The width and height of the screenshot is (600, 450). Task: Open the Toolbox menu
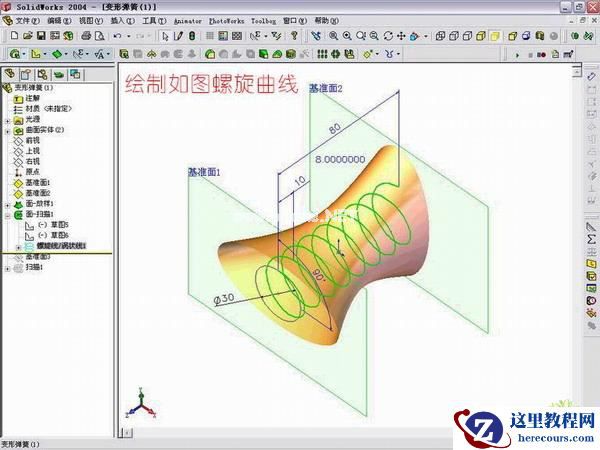[x=263, y=21]
